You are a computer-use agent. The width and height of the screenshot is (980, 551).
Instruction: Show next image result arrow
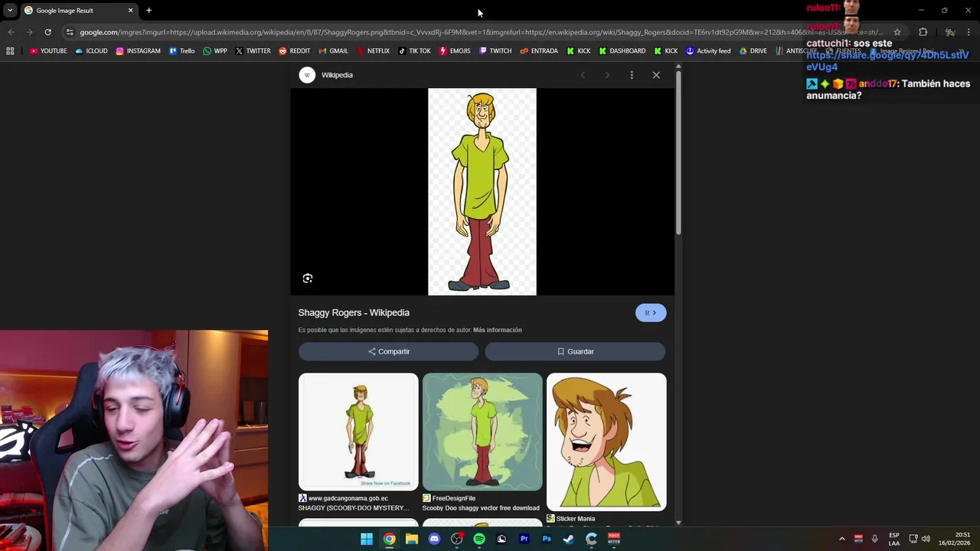click(x=607, y=75)
